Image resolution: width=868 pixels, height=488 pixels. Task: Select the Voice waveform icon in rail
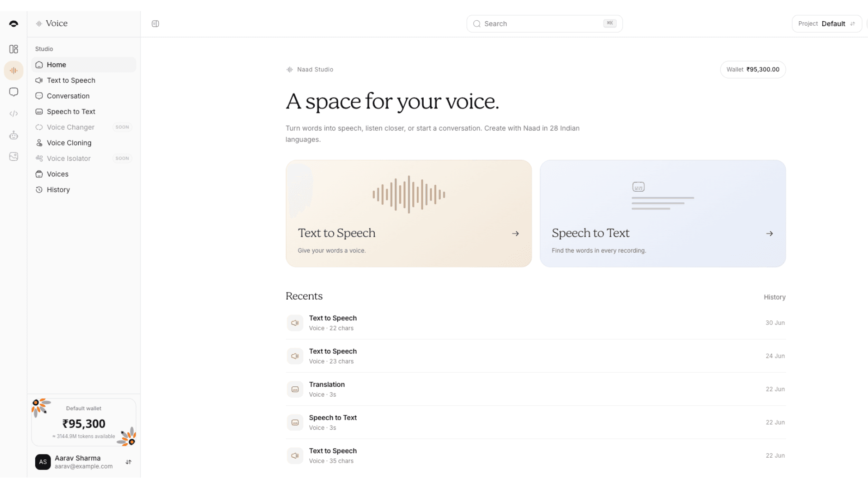pyautogui.click(x=14, y=70)
